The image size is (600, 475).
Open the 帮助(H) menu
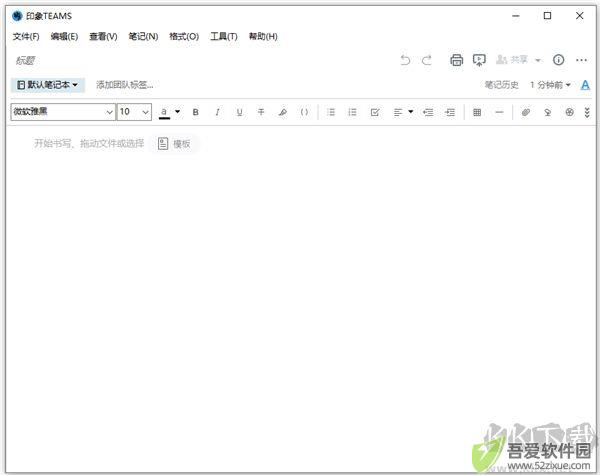(x=263, y=37)
